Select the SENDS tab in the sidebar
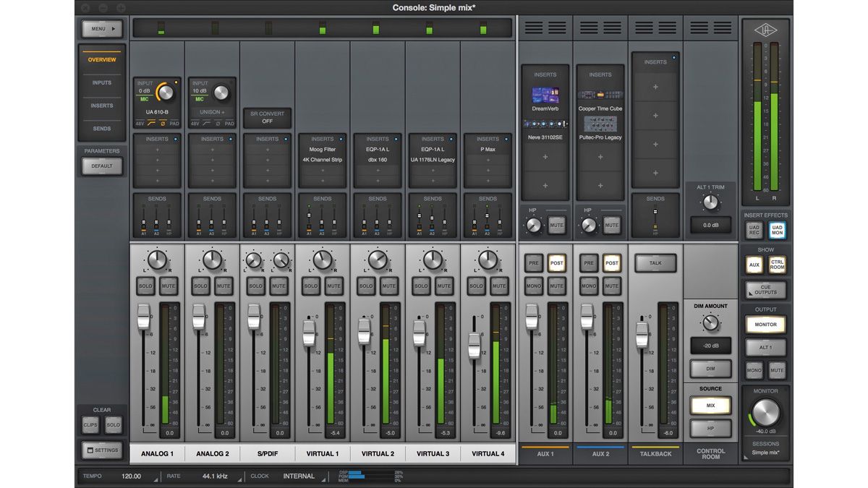Viewport: 868px width, 488px height. tap(101, 128)
